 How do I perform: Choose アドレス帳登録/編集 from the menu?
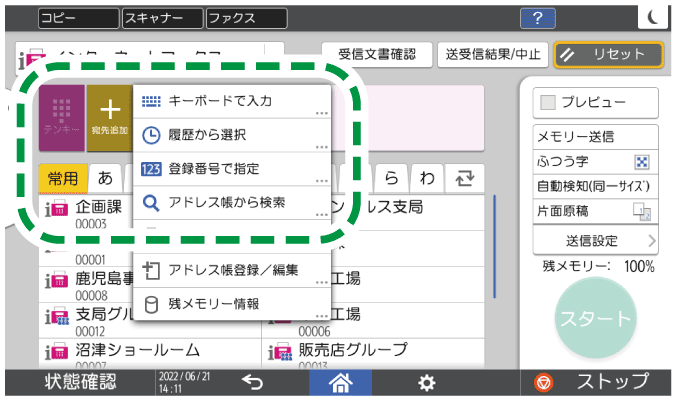pyautogui.click(x=232, y=271)
